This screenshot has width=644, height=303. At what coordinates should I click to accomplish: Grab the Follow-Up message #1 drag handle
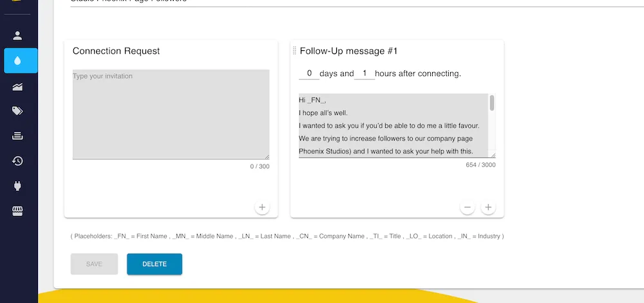294,51
